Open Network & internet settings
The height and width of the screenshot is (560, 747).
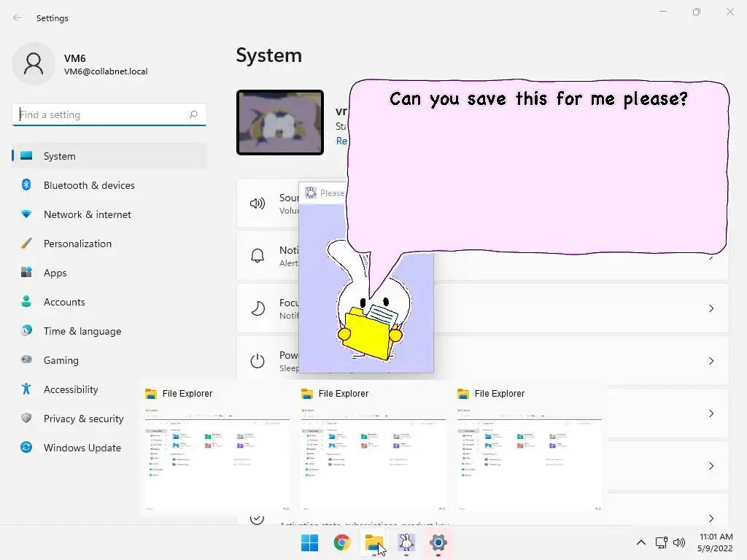(109, 214)
